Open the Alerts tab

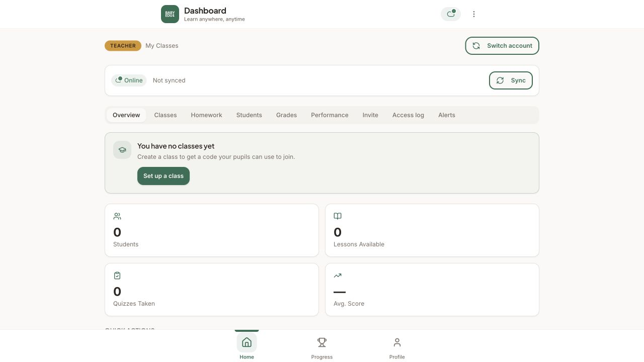click(x=447, y=115)
